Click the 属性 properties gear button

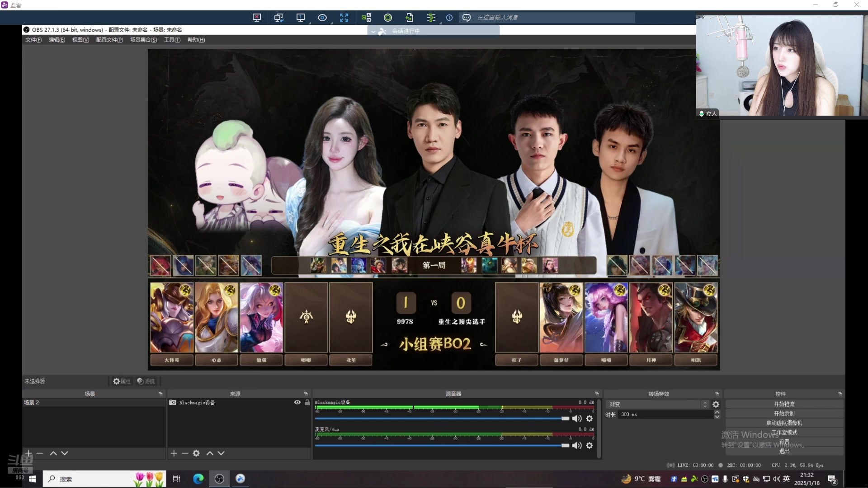click(122, 381)
